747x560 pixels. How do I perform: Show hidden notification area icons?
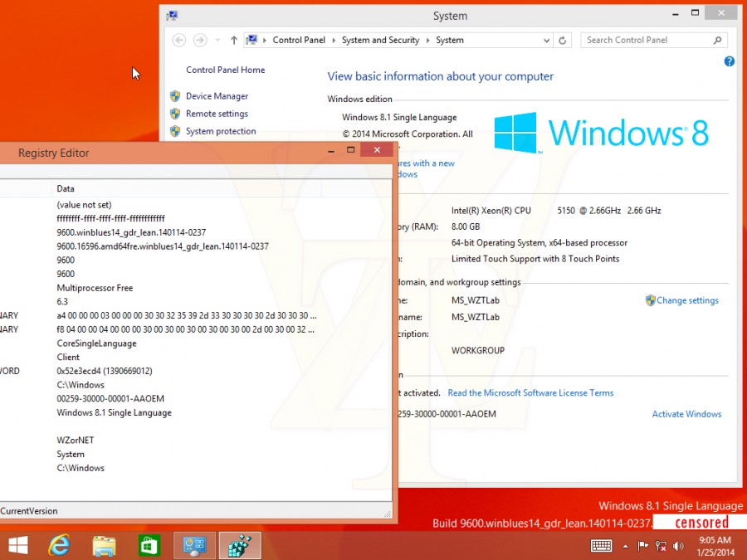[x=625, y=545]
